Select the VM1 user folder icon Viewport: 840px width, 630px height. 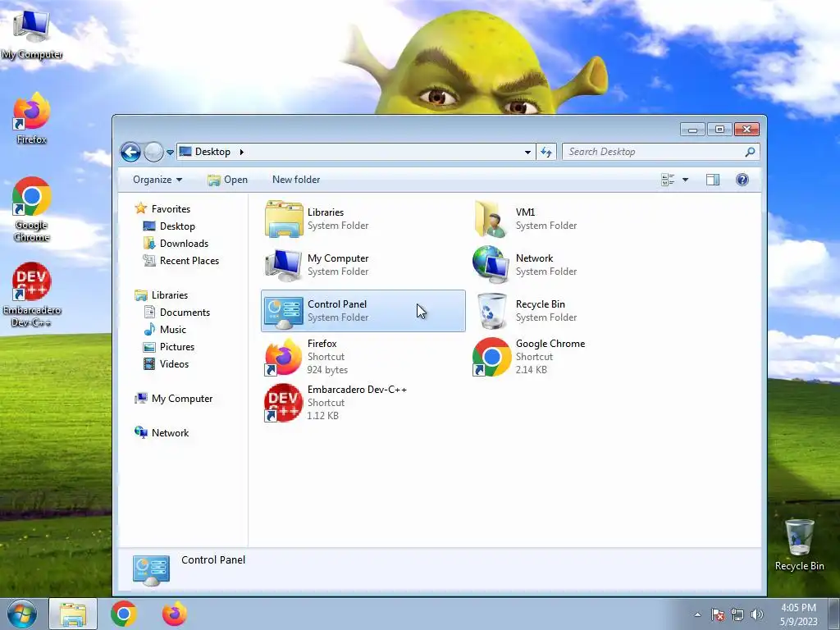click(x=491, y=219)
